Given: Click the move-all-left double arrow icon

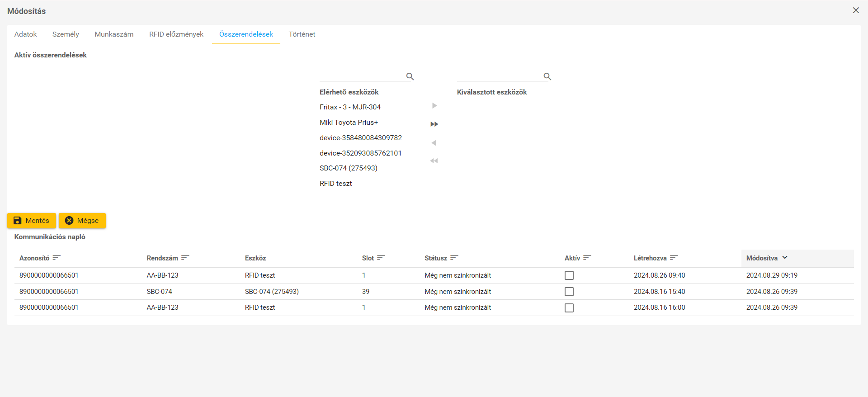Looking at the screenshot, I should point(434,161).
